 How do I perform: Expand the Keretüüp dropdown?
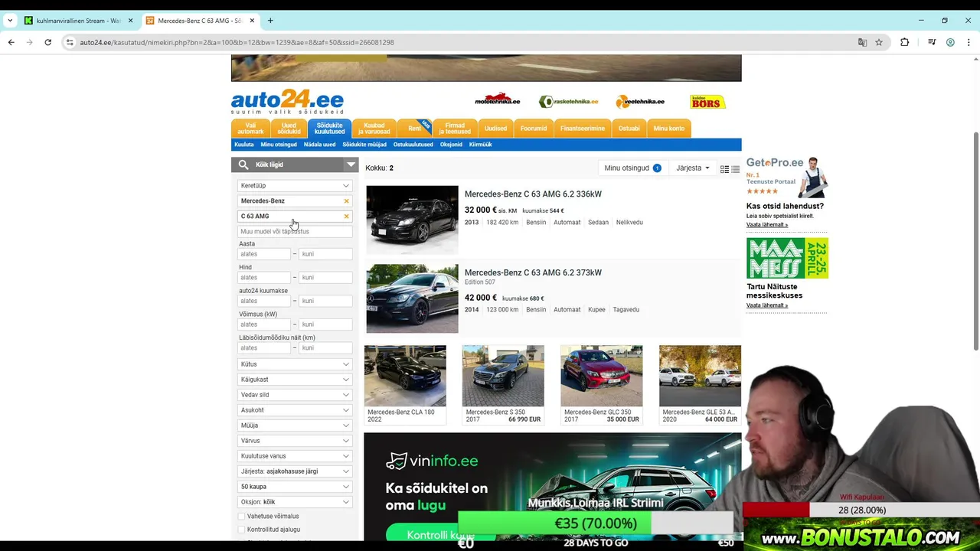click(x=295, y=186)
